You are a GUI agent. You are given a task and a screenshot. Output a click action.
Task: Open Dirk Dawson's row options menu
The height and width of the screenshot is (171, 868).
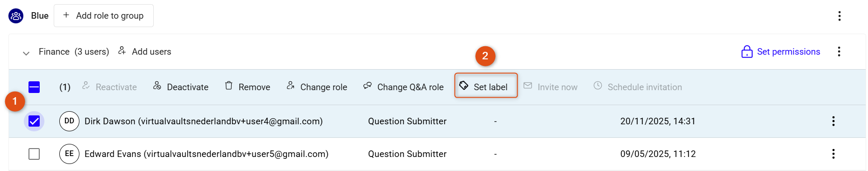[833, 121]
